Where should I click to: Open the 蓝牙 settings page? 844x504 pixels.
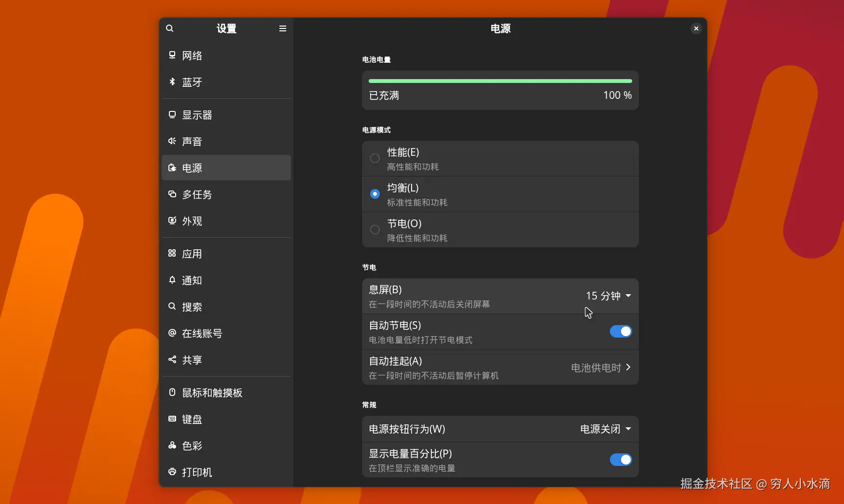(226, 82)
